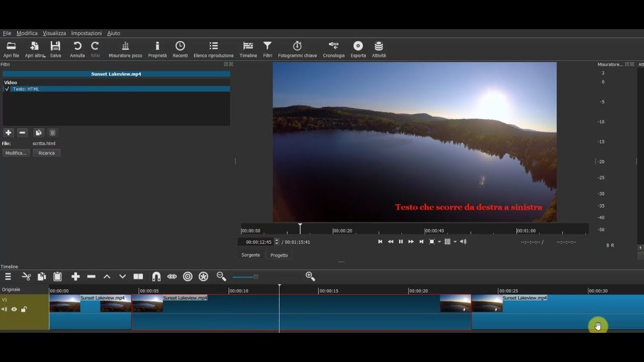Open the Aiuto menu
Screen dimensions: 644x362
pos(114,33)
